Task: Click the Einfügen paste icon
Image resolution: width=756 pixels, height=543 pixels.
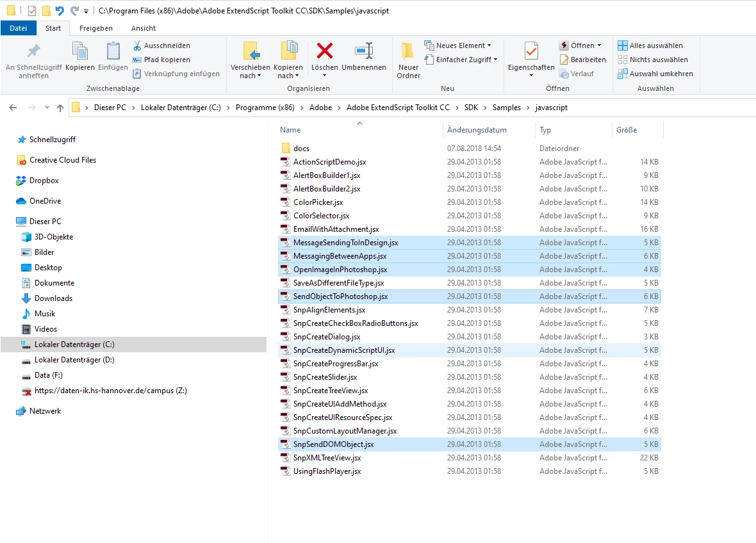Action: [x=113, y=51]
